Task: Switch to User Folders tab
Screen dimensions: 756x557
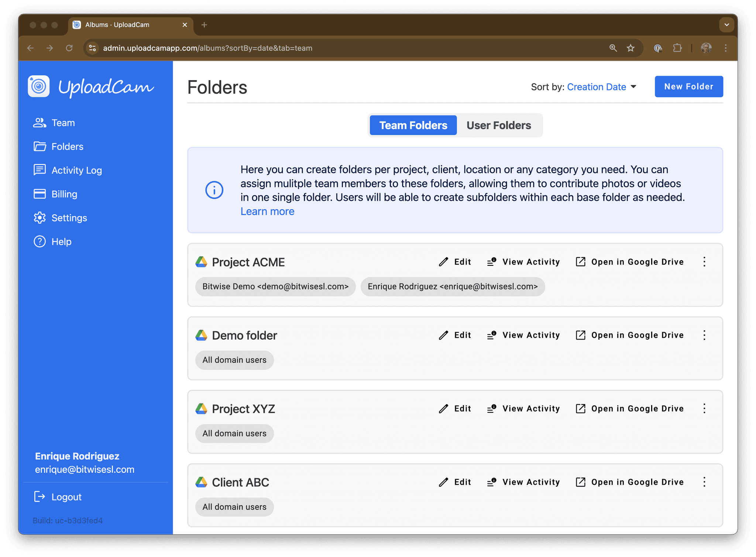Action: 499,126
